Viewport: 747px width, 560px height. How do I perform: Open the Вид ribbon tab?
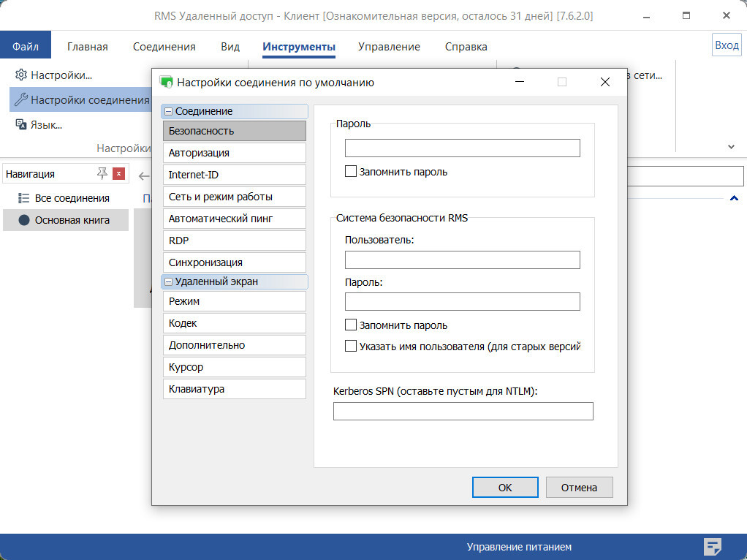pos(230,47)
